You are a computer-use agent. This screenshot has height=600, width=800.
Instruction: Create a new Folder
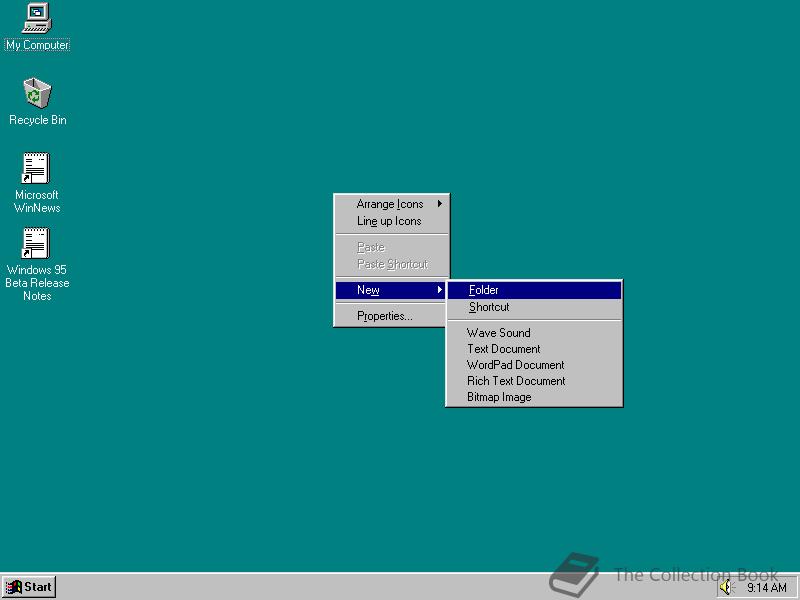pos(534,290)
